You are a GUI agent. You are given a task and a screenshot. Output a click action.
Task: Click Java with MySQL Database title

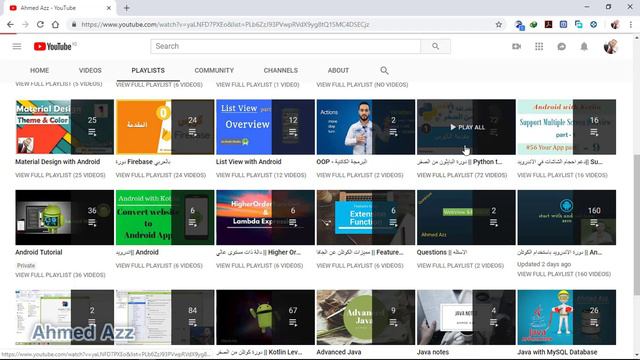[557, 352]
